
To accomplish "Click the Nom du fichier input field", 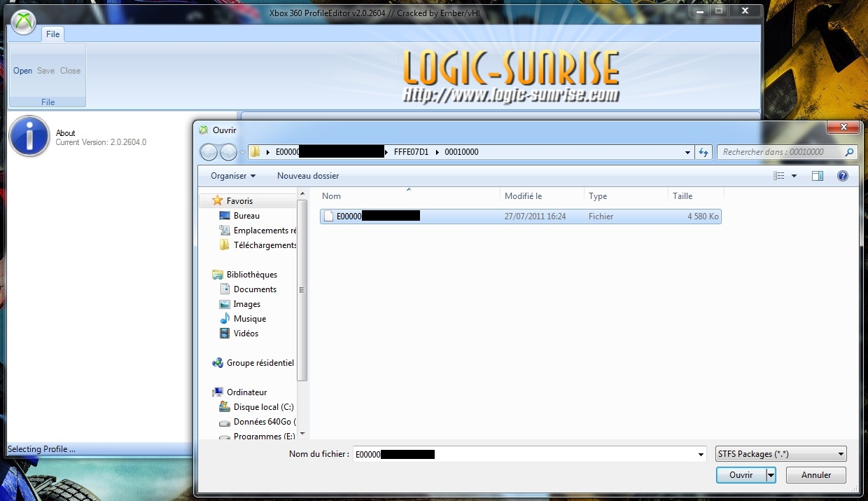I will point(525,454).
